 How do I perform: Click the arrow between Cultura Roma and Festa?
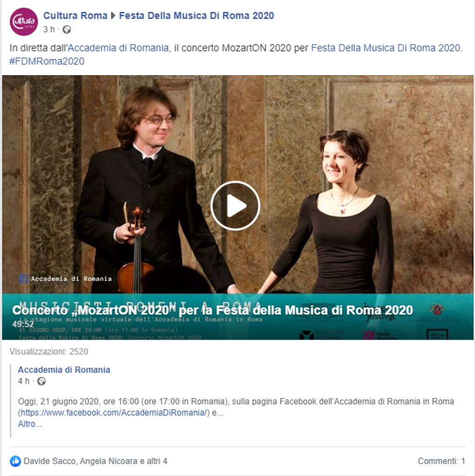point(113,15)
